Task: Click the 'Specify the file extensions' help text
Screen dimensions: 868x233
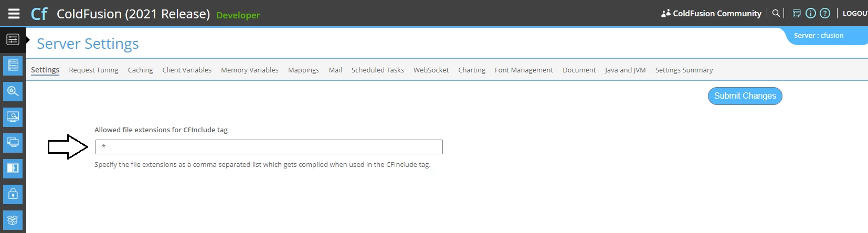Action: tap(262, 165)
